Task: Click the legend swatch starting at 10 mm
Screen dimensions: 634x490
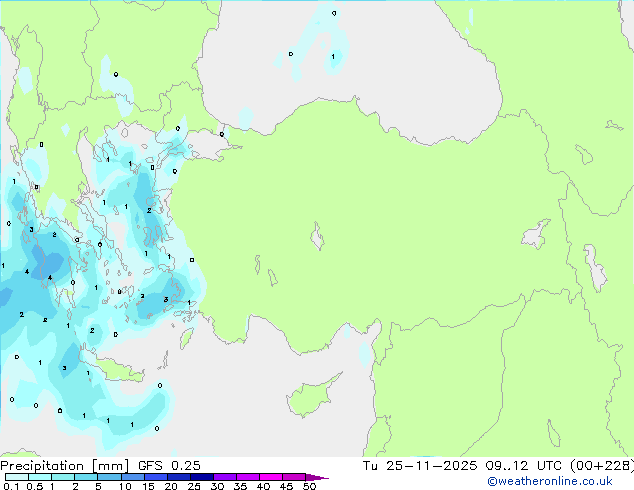Action: click(x=132, y=477)
